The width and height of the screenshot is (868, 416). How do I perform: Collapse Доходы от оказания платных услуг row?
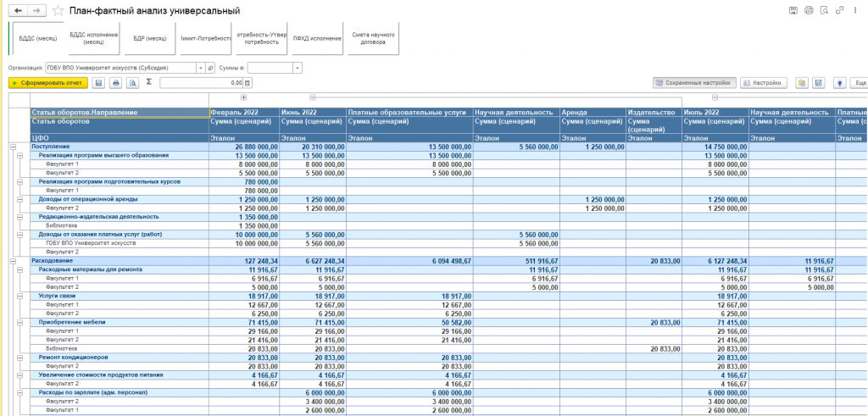tap(21, 235)
